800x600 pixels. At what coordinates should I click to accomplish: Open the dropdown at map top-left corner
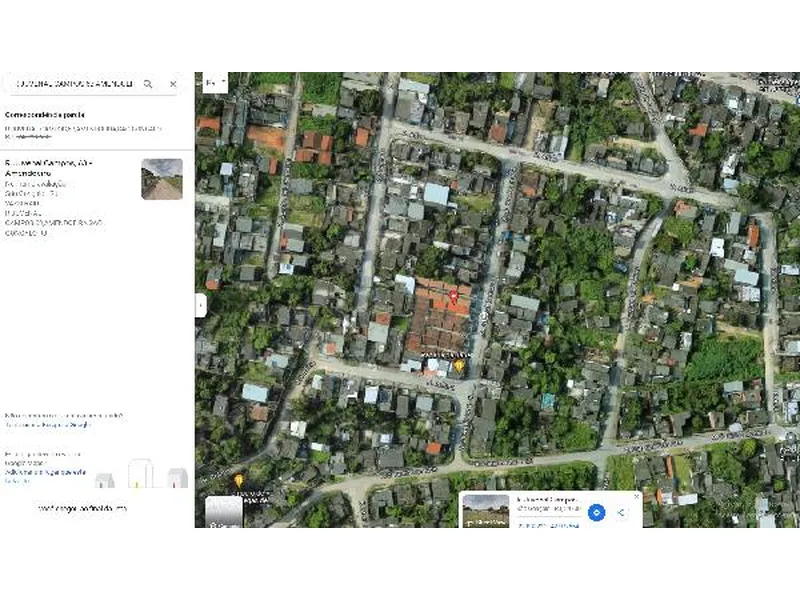pyautogui.click(x=215, y=82)
